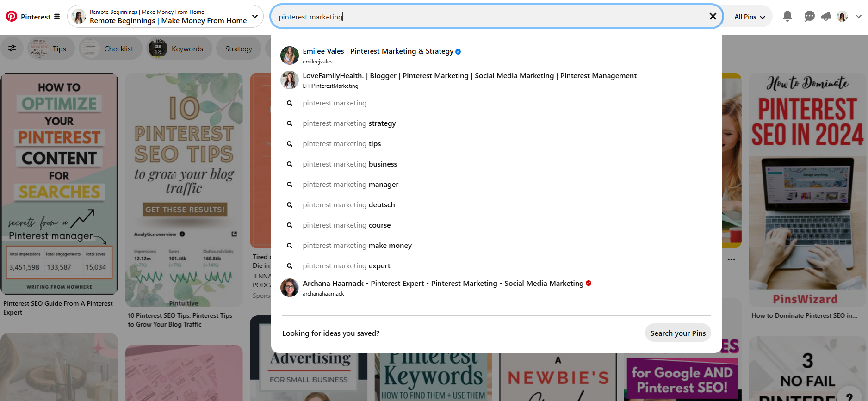Click Archana Haarnack red verified badge
868x401 pixels.
click(x=589, y=283)
